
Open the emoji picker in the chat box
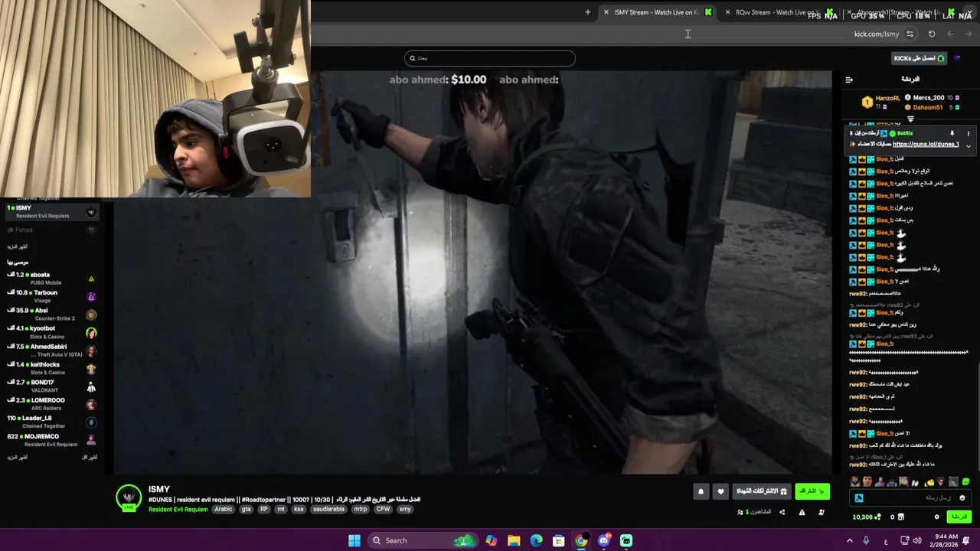pos(962,498)
